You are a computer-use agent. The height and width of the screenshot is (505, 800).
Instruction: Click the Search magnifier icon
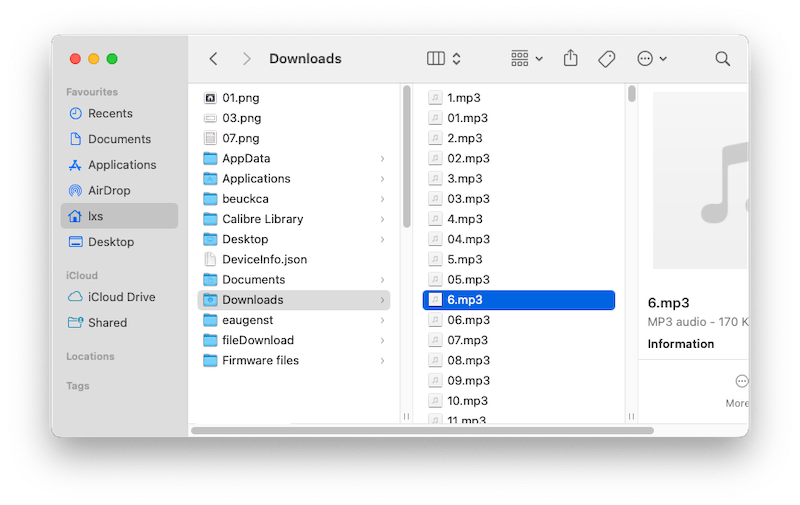point(722,59)
